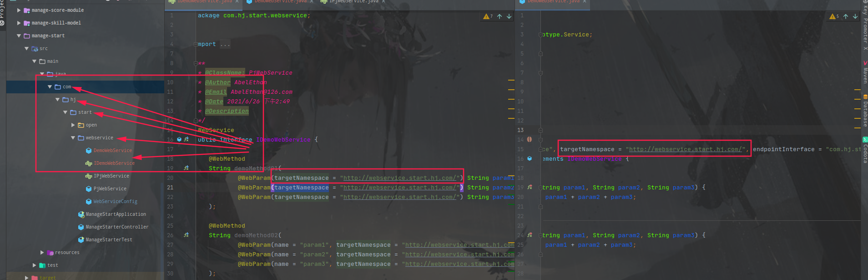
Task: Click line number 21 in left editor gutter
Action: tap(170, 188)
